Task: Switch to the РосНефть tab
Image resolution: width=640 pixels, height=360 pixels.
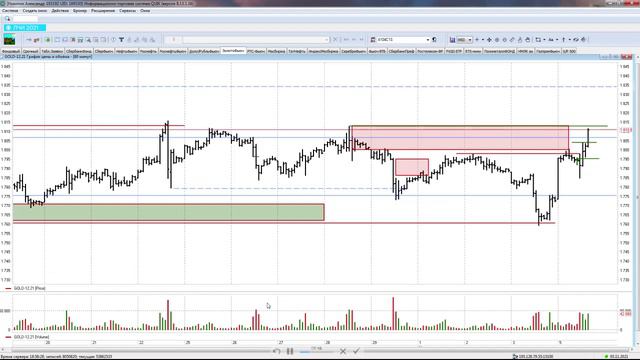Action: pyautogui.click(x=148, y=51)
